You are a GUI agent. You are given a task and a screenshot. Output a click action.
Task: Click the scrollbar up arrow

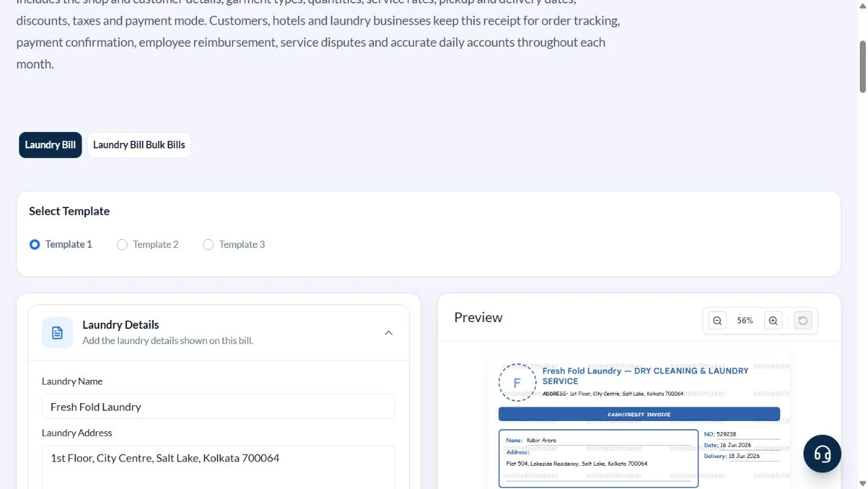[x=863, y=5]
